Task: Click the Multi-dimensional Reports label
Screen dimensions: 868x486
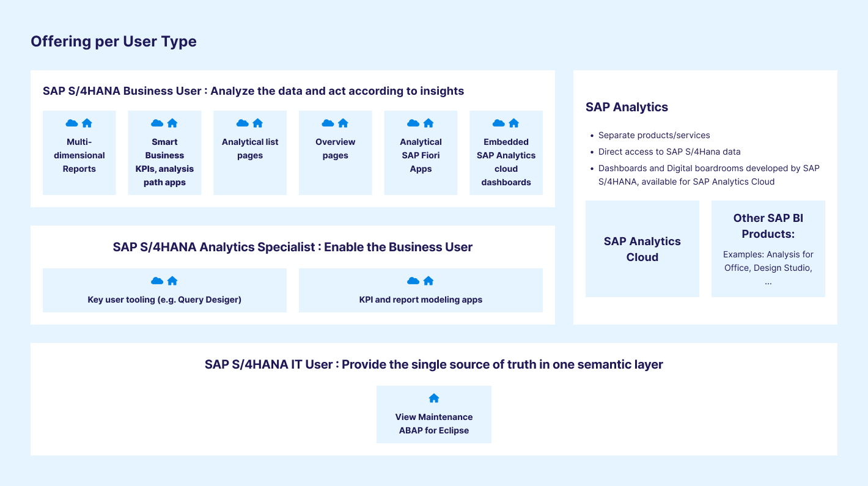Action: pos(79,155)
